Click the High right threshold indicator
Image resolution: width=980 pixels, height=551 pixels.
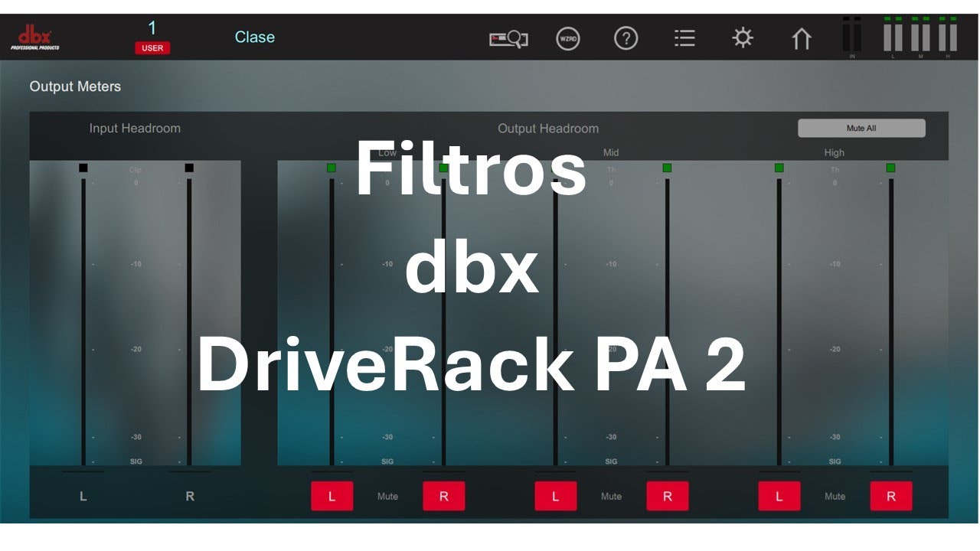pyautogui.click(x=890, y=168)
